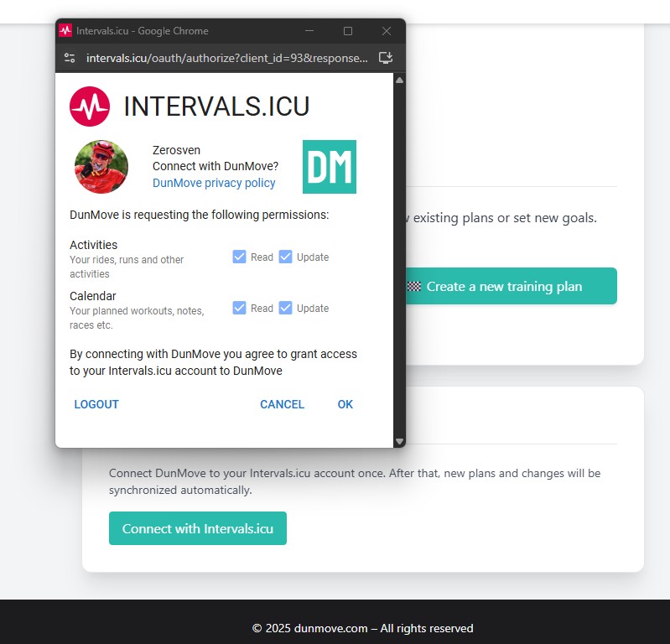Disable the Calendar Read permission
The height and width of the screenshot is (644, 670).
(x=240, y=309)
